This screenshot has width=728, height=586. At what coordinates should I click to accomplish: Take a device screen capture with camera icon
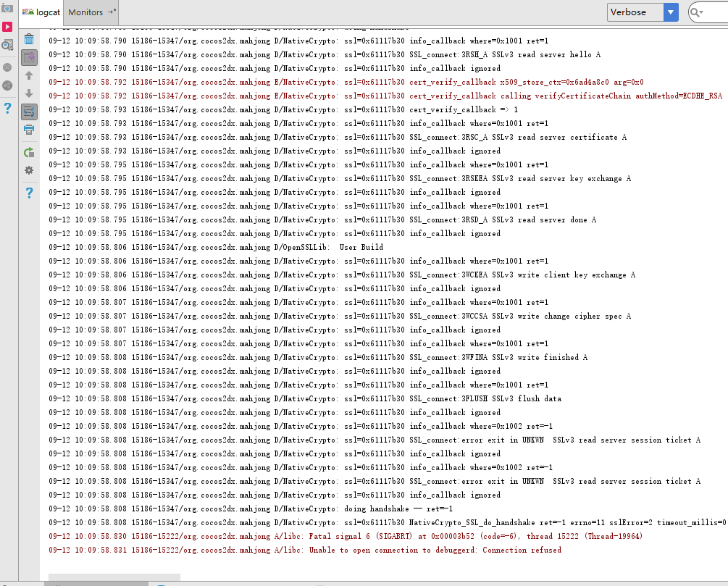7,8
